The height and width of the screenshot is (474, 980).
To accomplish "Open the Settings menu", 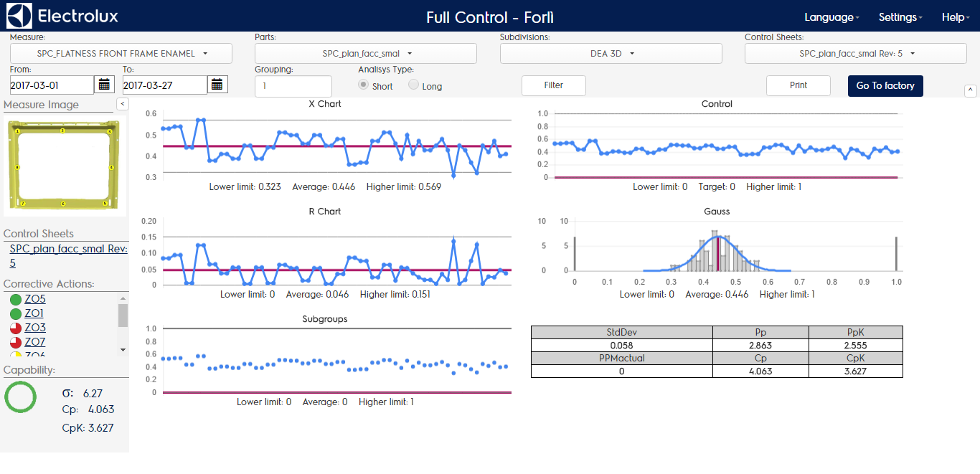I will (900, 17).
